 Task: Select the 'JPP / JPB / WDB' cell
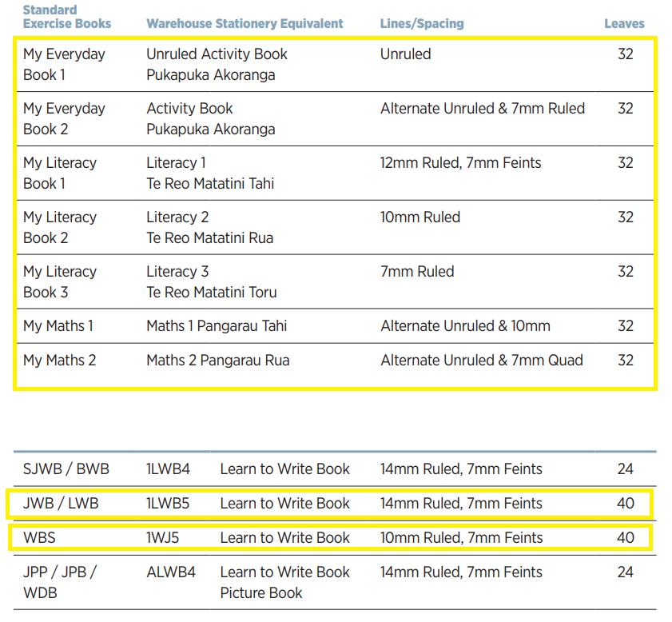(x=61, y=583)
